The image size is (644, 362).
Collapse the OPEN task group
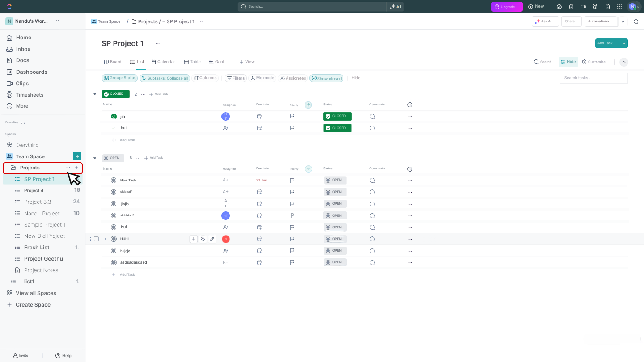tap(94, 157)
